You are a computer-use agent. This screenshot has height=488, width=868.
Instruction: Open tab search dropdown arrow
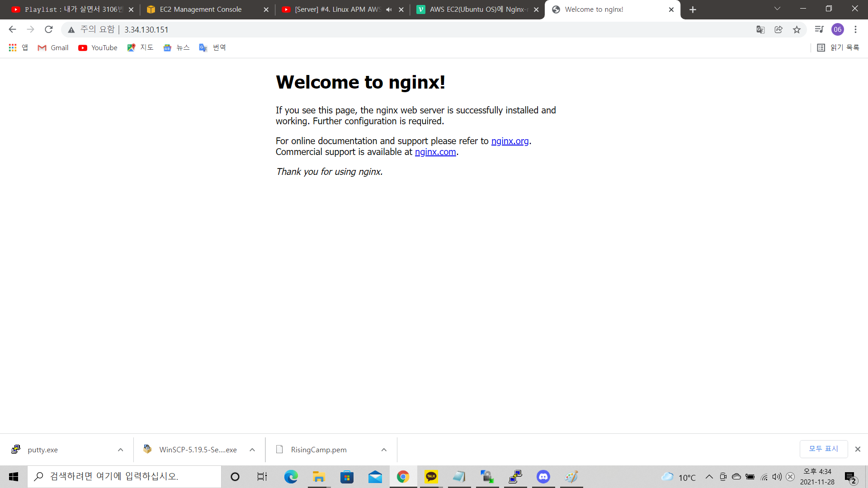(777, 9)
